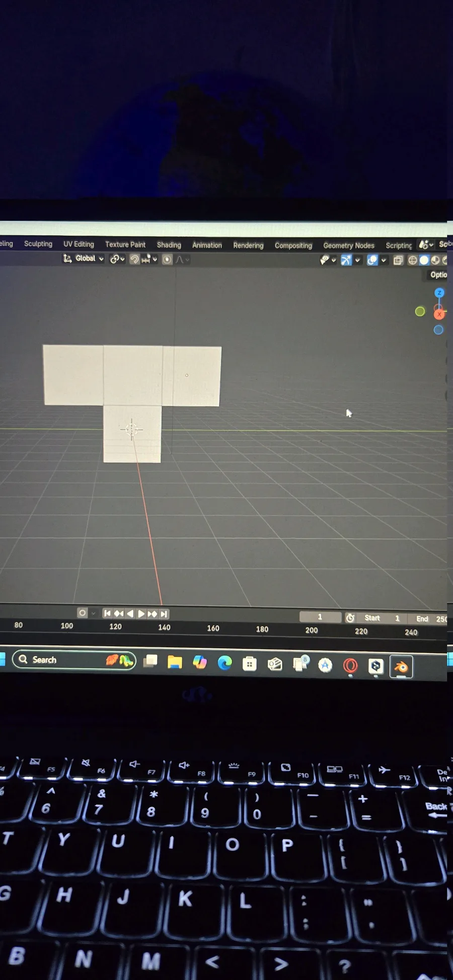Screen dimensions: 453x980
Task: Open Microsoft Edge from the taskbar
Action: point(224,663)
